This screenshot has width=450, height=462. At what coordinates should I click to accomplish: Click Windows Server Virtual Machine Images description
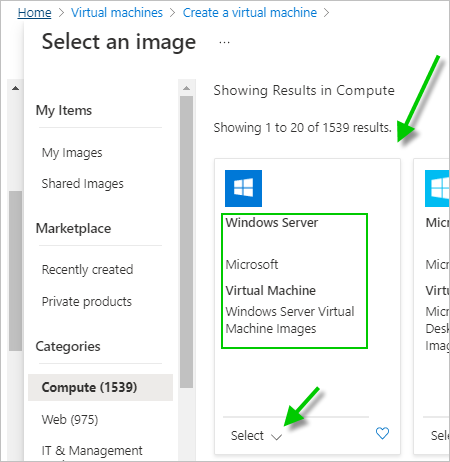click(290, 320)
